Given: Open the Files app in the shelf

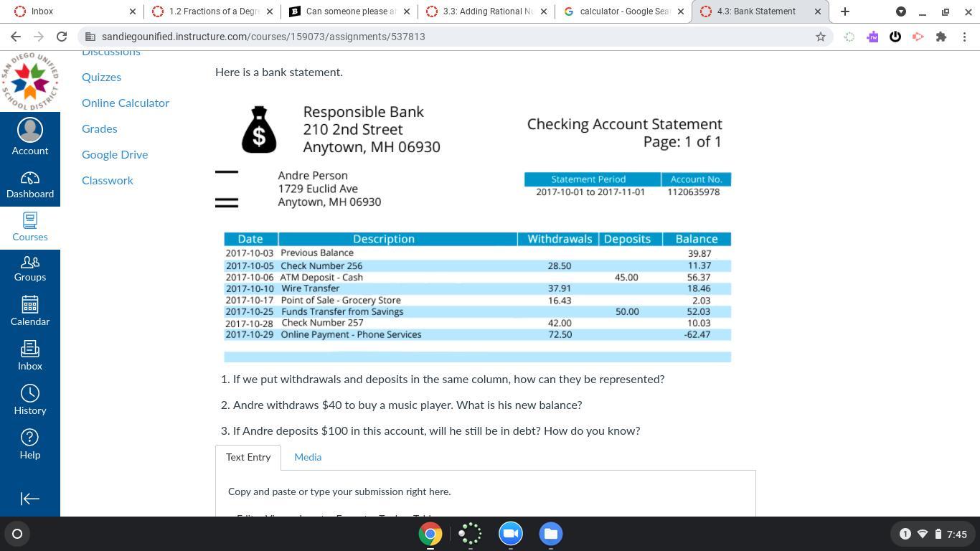Looking at the screenshot, I should tap(551, 534).
